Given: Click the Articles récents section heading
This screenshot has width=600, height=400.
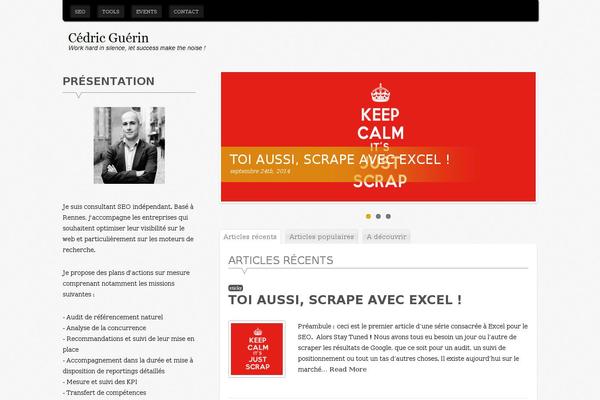Looking at the screenshot, I should pyautogui.click(x=280, y=260).
